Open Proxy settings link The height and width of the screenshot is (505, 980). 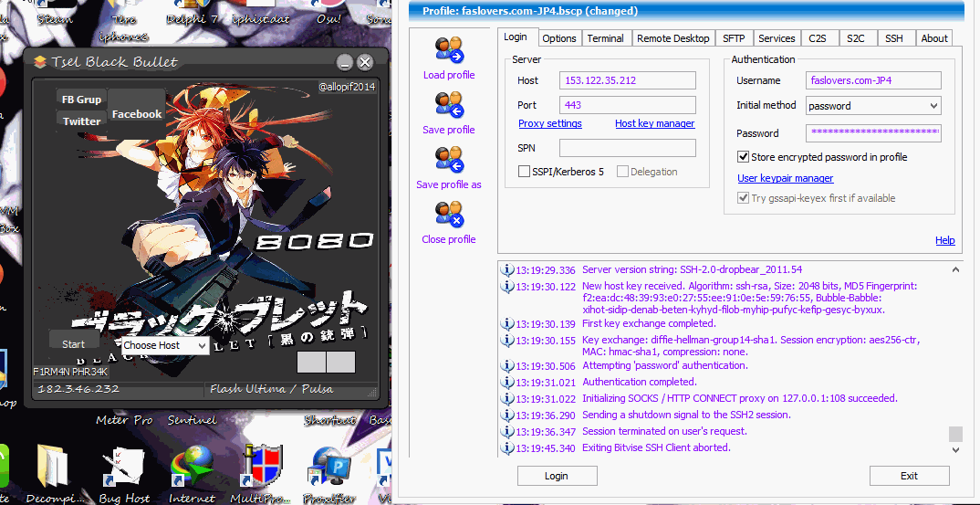(550, 124)
